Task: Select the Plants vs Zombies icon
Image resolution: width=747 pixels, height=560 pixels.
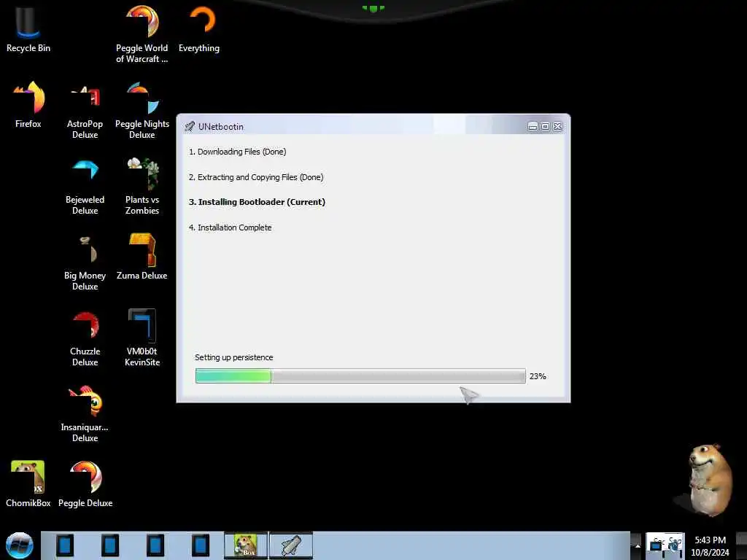Action: tap(142, 186)
